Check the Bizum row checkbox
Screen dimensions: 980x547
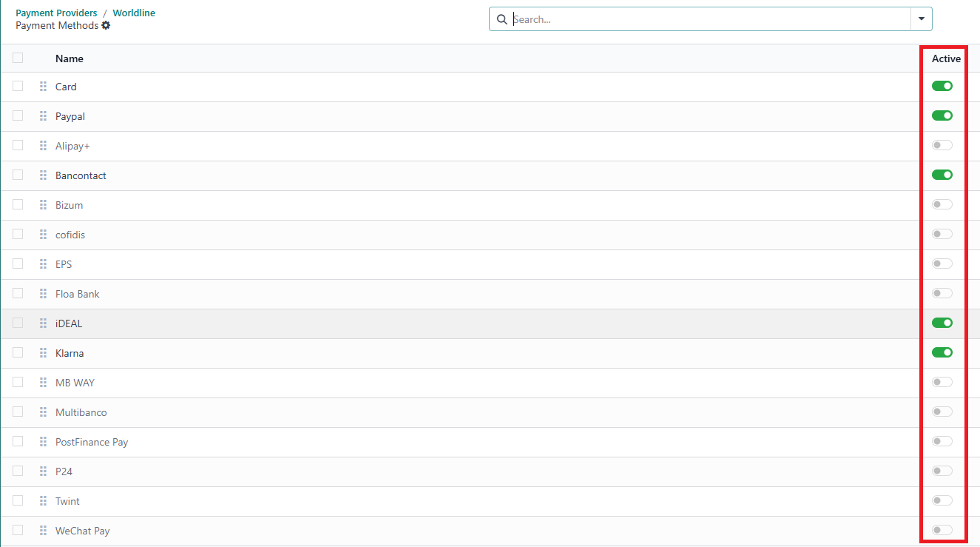tap(18, 205)
